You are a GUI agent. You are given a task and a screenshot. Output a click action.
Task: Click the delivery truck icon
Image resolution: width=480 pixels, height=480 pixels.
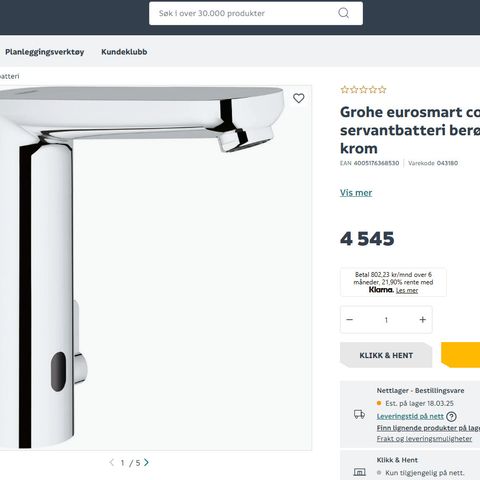359,414
